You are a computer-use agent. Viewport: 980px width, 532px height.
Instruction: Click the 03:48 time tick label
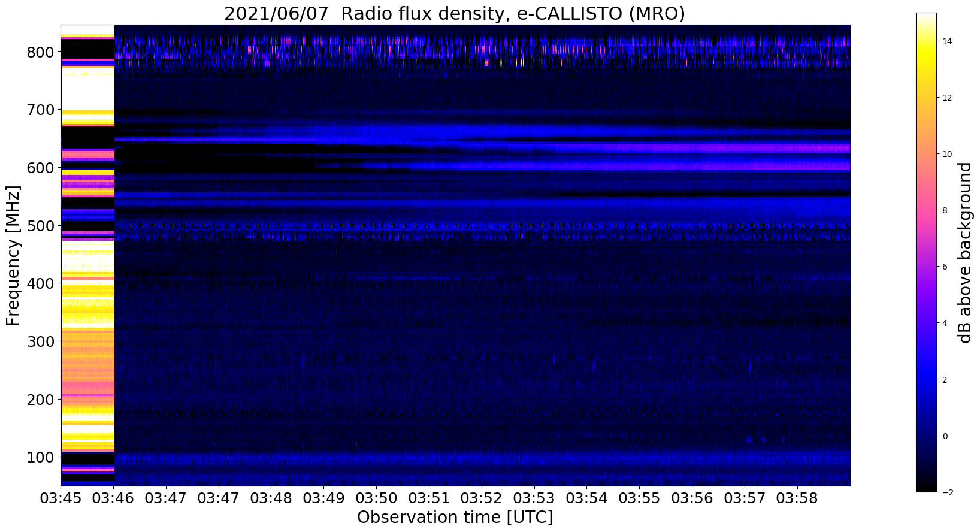(x=271, y=498)
